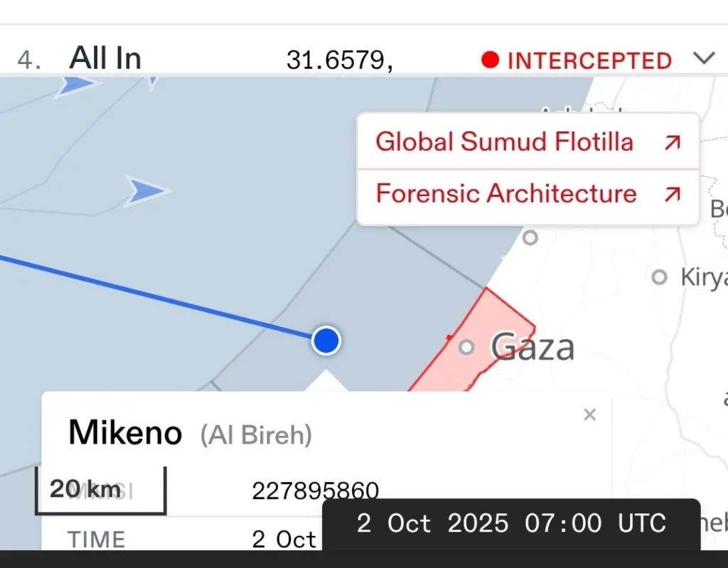
Task: Click the Gaza city marker circle
Action: (x=466, y=347)
